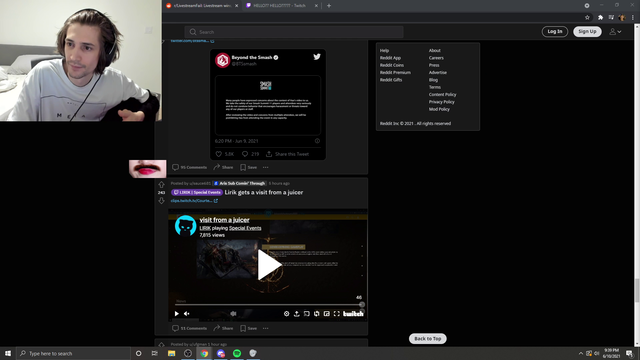Open Spotify from the taskbar

point(237,353)
